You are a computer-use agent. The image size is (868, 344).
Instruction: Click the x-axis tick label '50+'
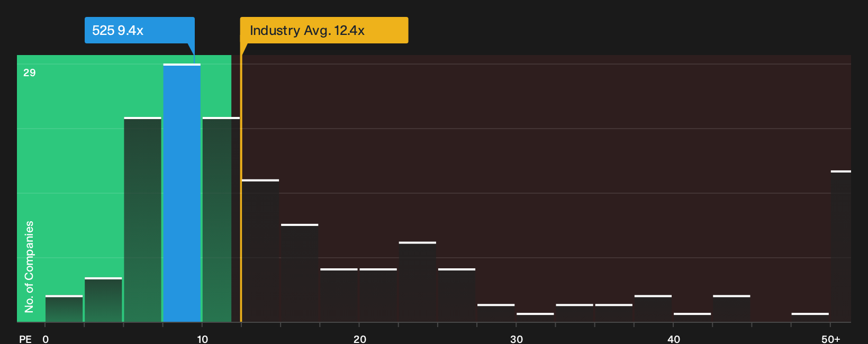[830, 339]
